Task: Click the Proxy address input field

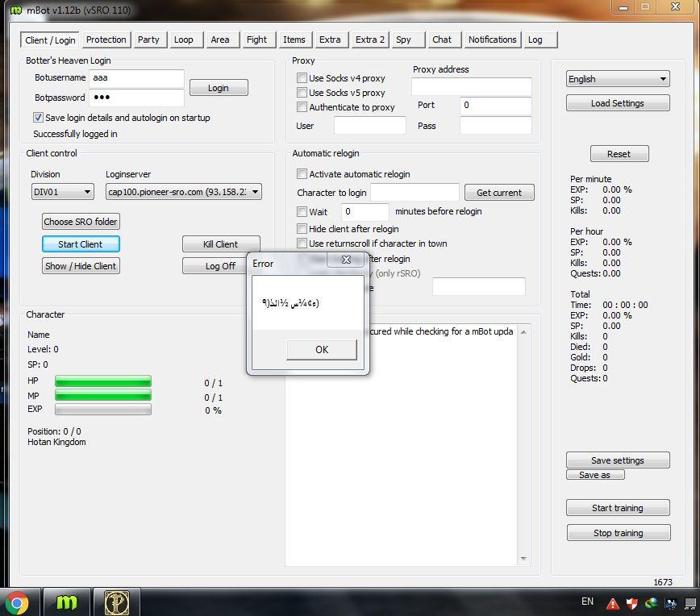Action: 472,86
